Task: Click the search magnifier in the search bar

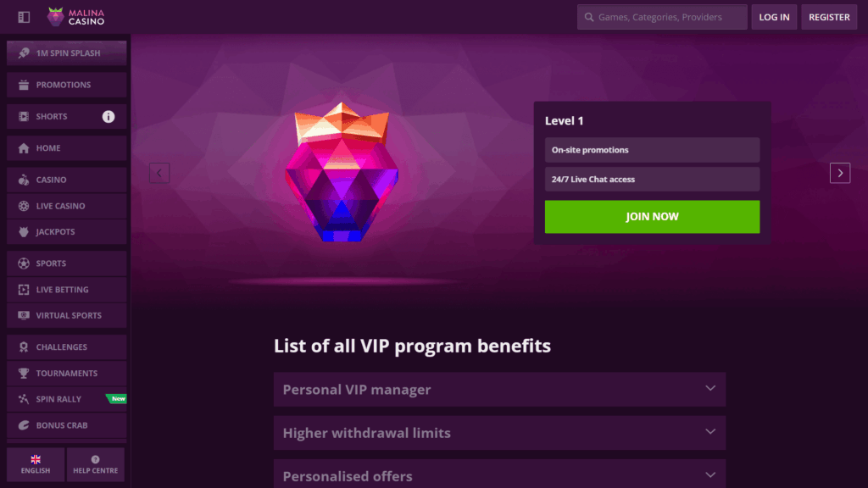Action: (x=590, y=16)
